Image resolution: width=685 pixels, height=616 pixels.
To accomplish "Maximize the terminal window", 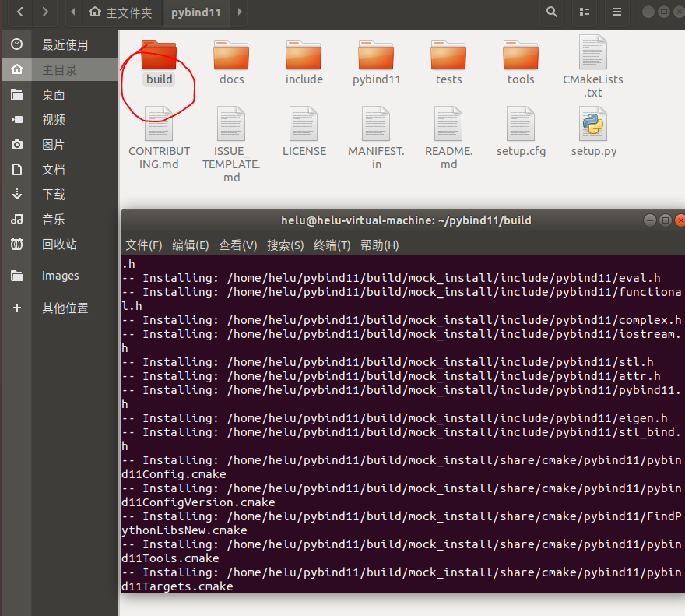I will point(666,220).
